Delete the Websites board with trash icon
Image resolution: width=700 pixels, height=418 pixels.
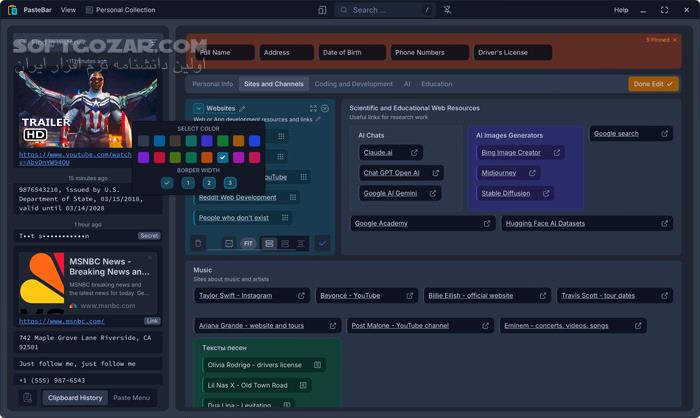[198, 243]
